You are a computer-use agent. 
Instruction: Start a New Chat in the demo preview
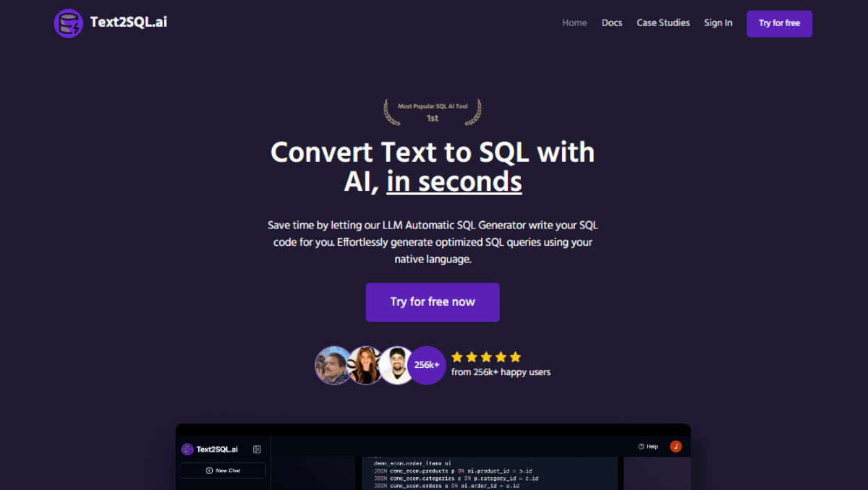pyautogui.click(x=222, y=470)
